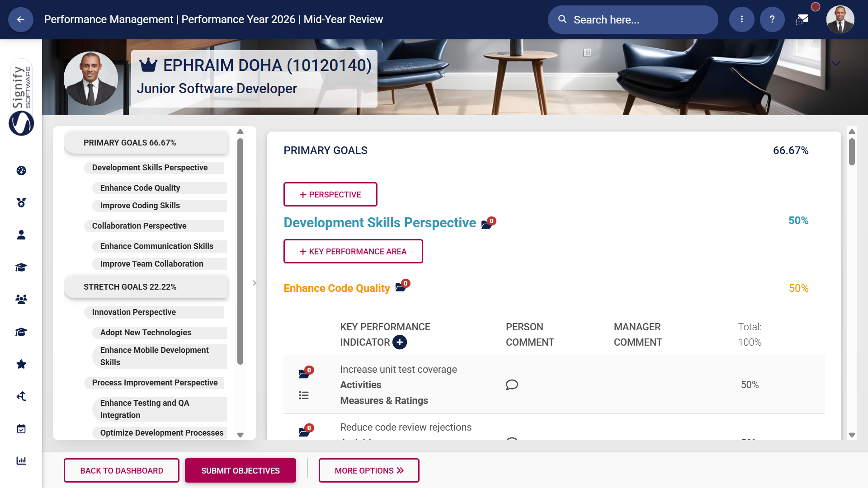Click the messages envelope icon with notification dot
Viewport: 868px width, 488px height.
[x=802, y=19]
